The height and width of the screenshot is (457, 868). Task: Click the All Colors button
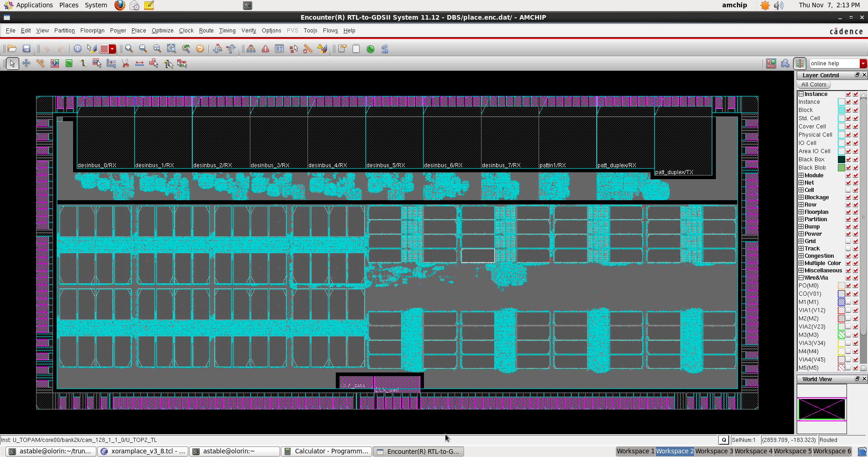pos(814,85)
